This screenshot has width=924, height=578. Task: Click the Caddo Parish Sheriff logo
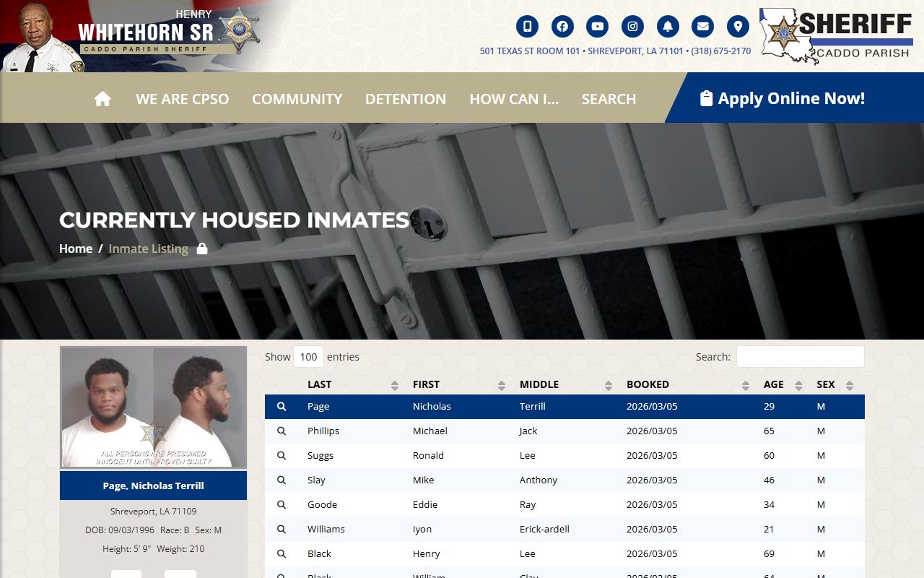836,36
